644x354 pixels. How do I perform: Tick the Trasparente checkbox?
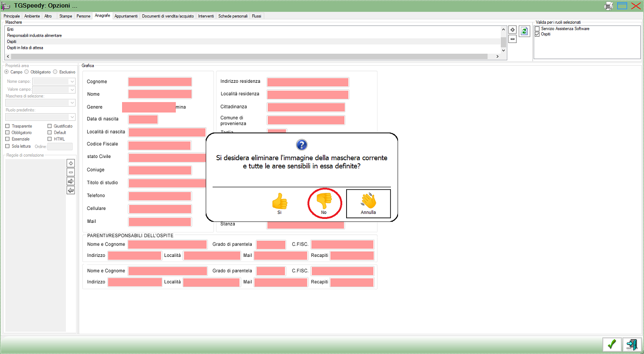point(8,126)
